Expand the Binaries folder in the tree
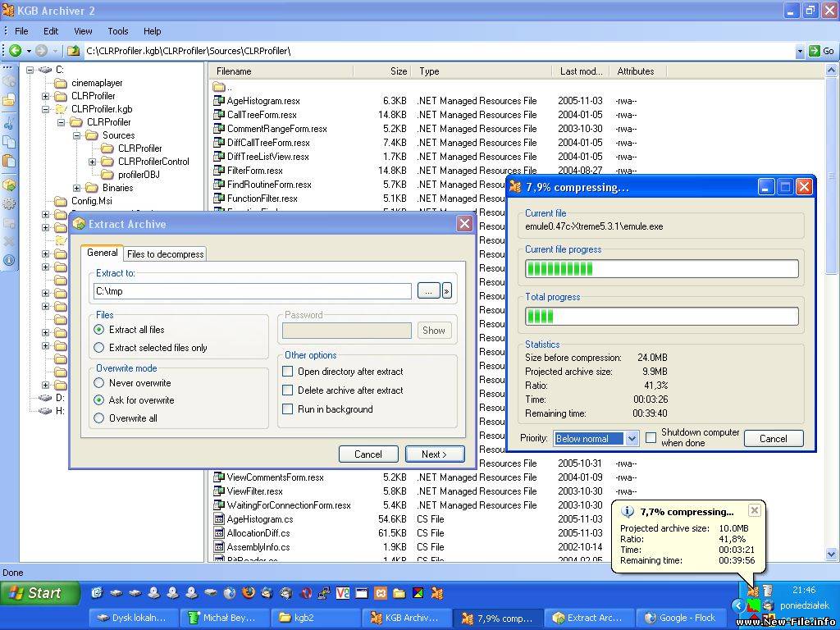Screen dimensions: 840x630 pos(77,187)
